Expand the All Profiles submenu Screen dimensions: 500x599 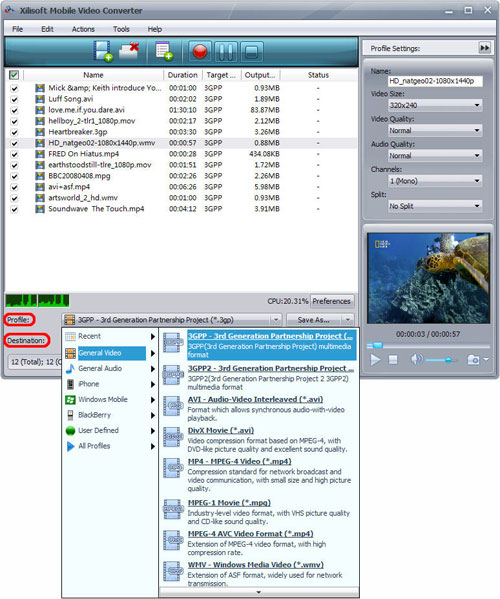click(x=152, y=446)
